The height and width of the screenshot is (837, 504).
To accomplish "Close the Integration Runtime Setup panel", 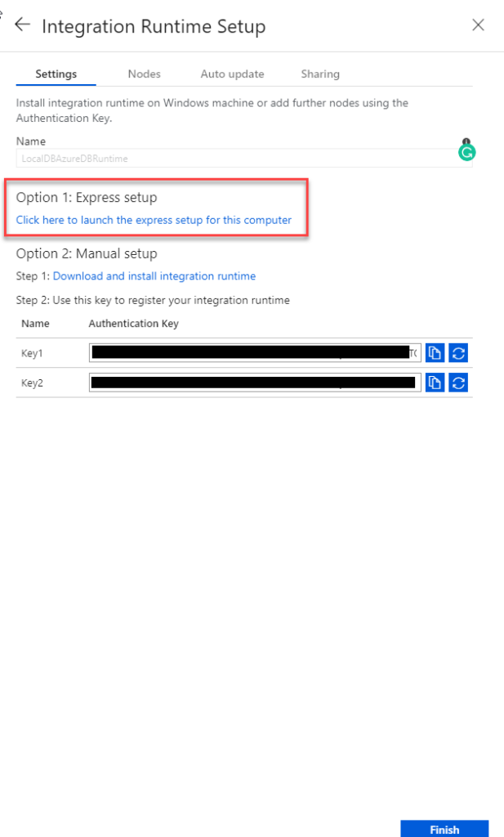I will click(x=479, y=25).
